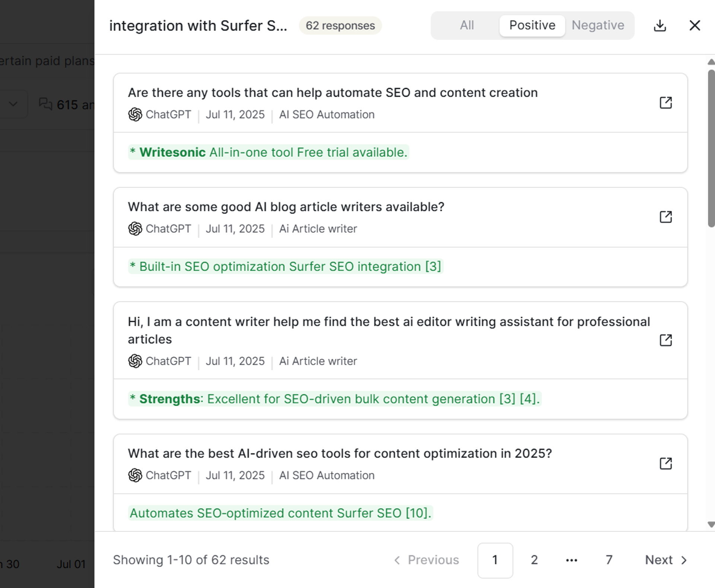Switch to the All filter tab
This screenshot has height=588, width=715.
pos(467,25)
